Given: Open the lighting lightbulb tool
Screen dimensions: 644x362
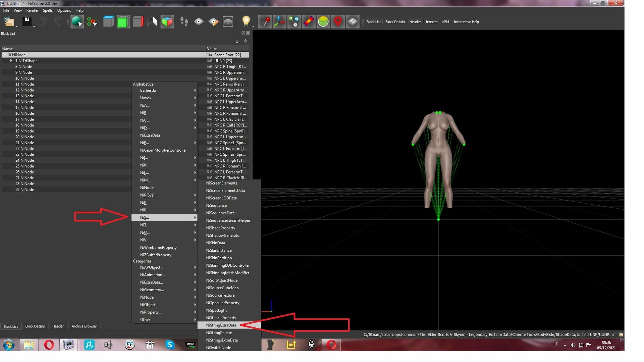Looking at the screenshot, I should pos(246,22).
